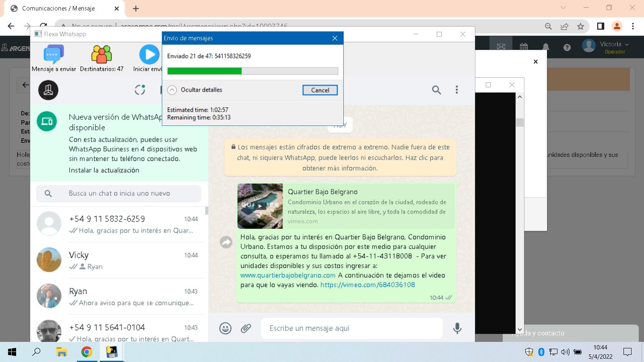The image size is (644, 362).
Task: Open Ryan chat
Action: click(119, 296)
